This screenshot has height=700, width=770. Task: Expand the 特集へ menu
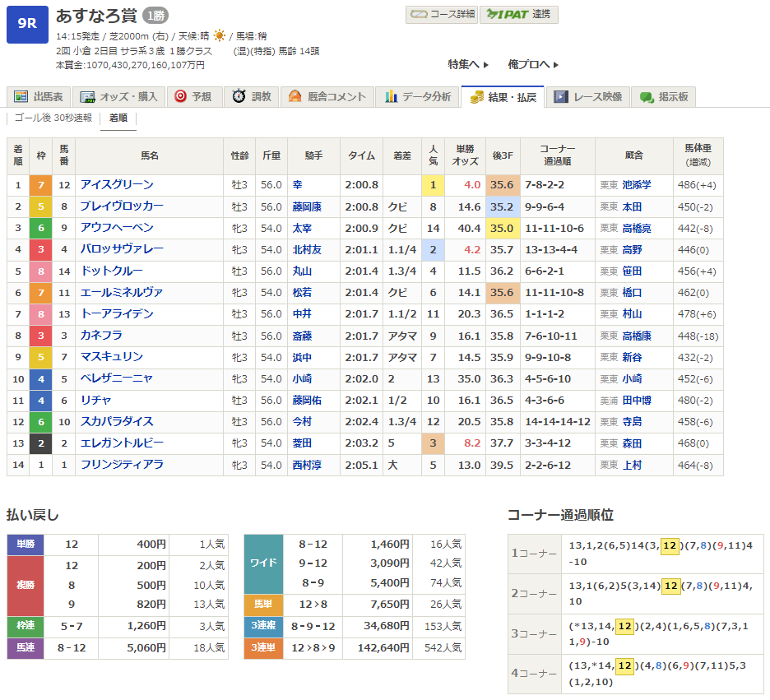468,64
